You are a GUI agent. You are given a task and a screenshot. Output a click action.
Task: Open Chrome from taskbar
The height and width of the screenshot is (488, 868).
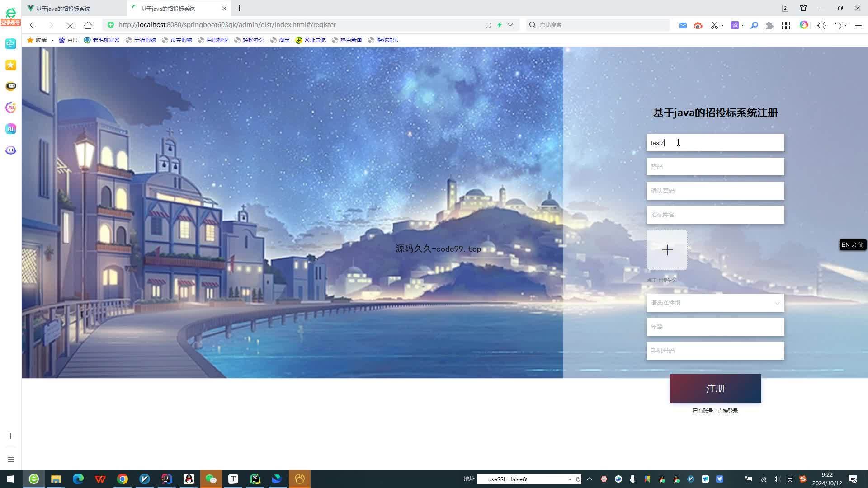[122, 479]
